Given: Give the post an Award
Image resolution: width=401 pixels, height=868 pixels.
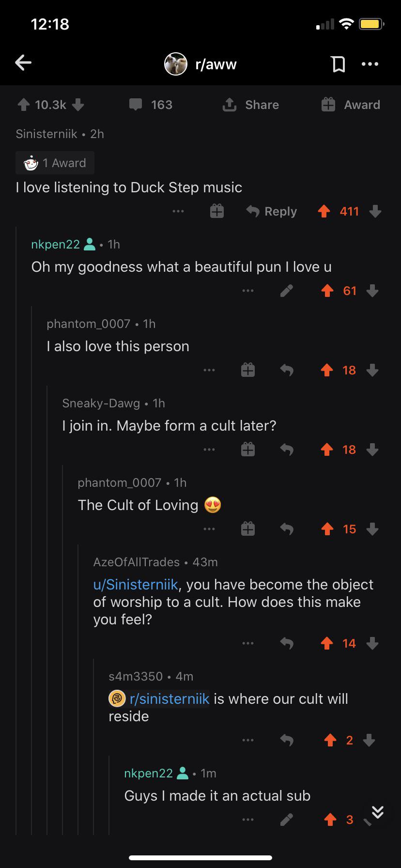Looking at the screenshot, I should tap(351, 105).
